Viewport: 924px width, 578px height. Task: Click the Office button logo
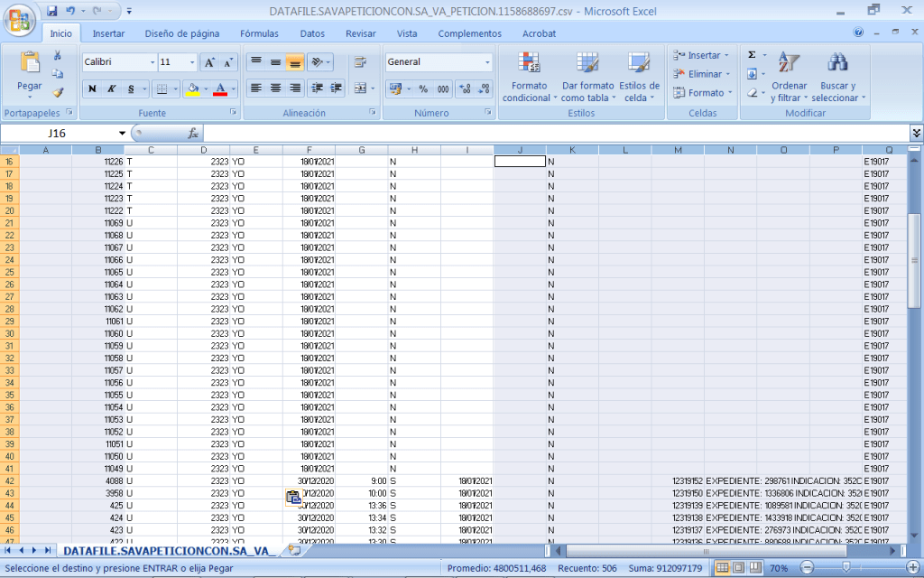(20, 21)
